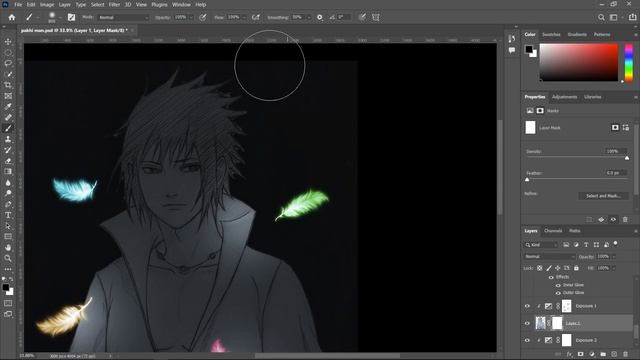
Task: Hide the Inner Glow effect
Action: pos(558,285)
